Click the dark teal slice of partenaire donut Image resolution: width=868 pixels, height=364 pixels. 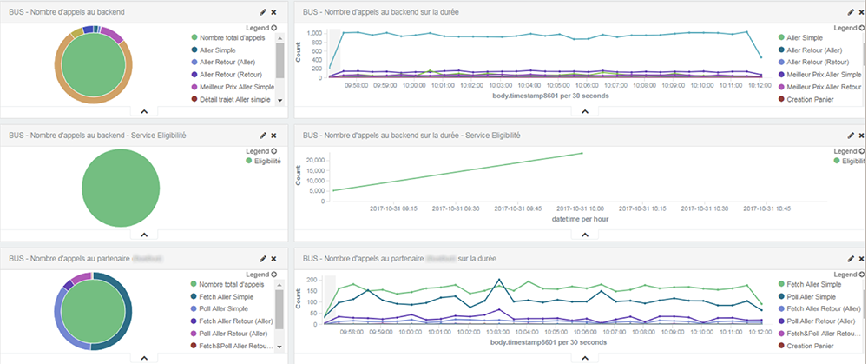pyautogui.click(x=128, y=311)
